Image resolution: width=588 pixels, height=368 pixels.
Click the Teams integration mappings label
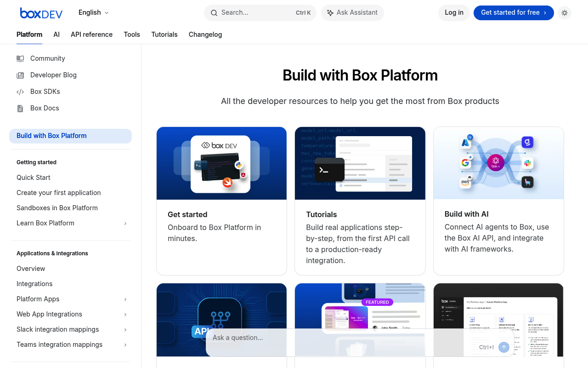coord(59,345)
